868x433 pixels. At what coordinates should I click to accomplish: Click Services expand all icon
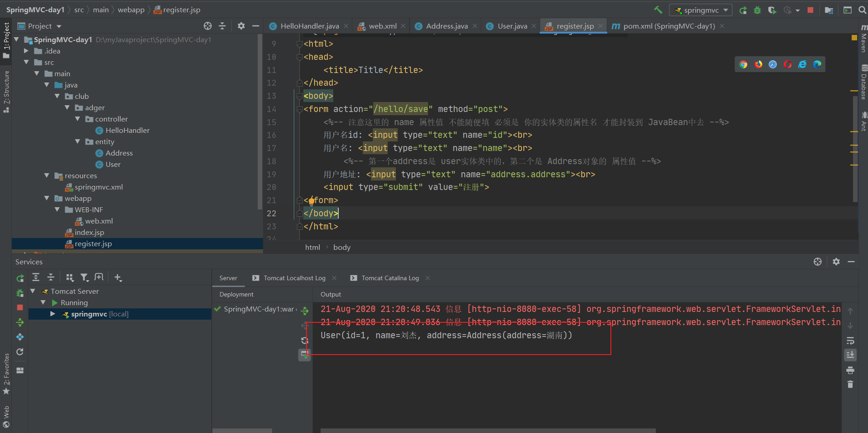coord(36,277)
